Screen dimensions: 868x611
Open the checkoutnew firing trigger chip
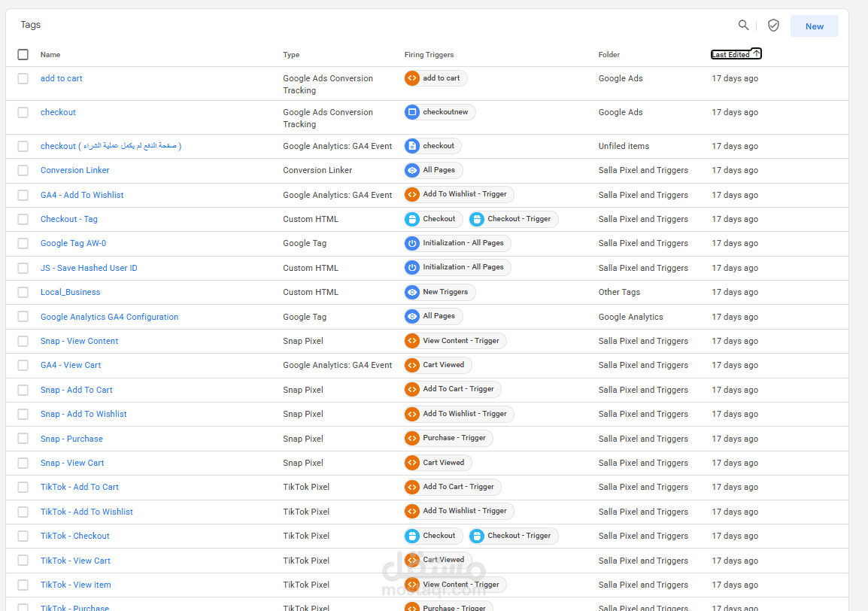click(x=439, y=112)
